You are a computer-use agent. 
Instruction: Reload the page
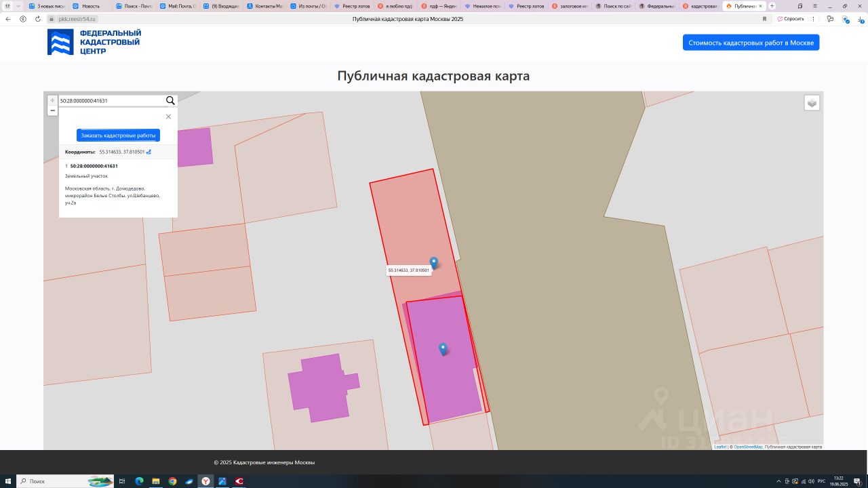38,19
